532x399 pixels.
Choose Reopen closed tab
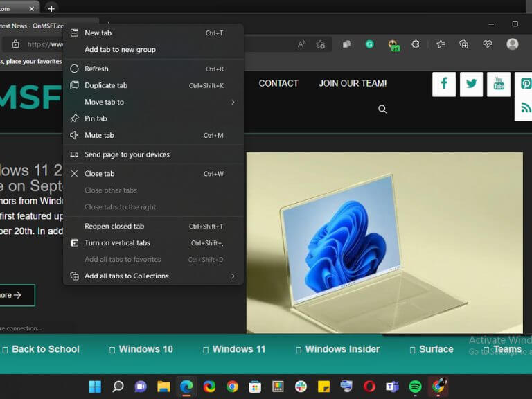click(153, 226)
